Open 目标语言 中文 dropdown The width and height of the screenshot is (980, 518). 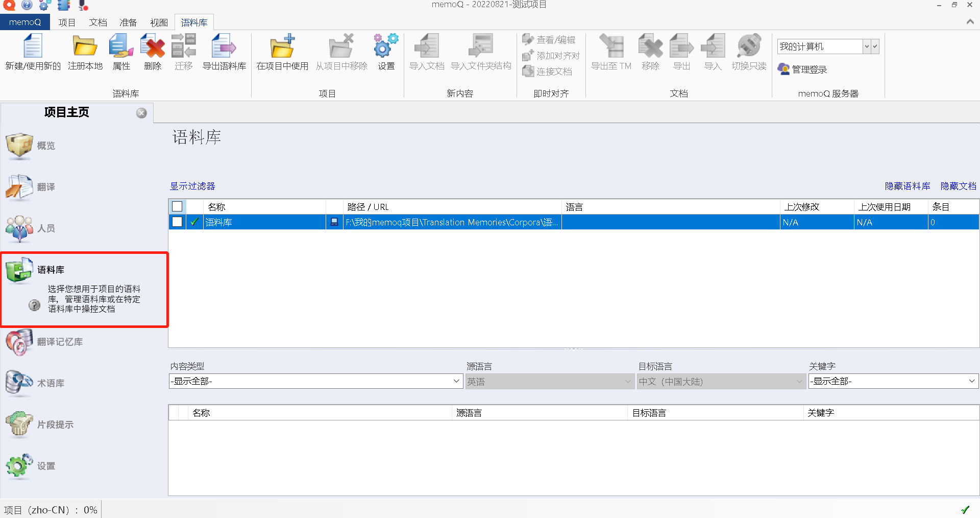click(722, 381)
